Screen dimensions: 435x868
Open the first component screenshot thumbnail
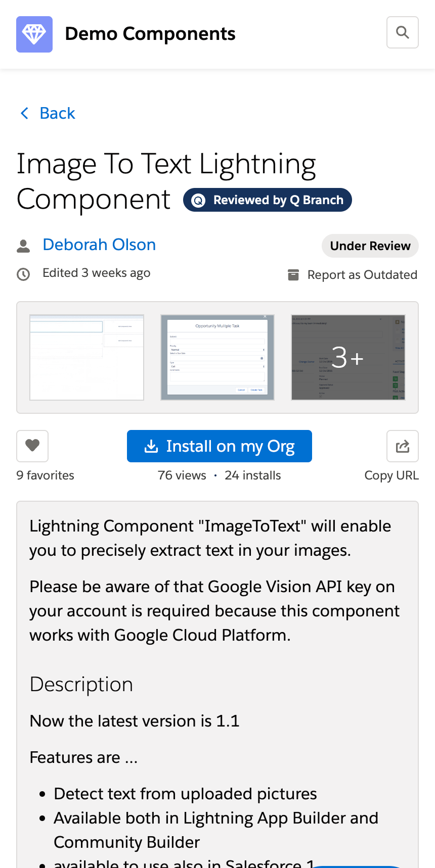pos(87,358)
